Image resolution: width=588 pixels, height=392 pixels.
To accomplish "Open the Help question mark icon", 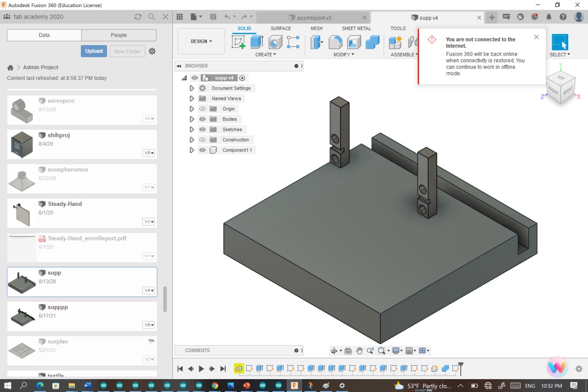I will (563, 17).
